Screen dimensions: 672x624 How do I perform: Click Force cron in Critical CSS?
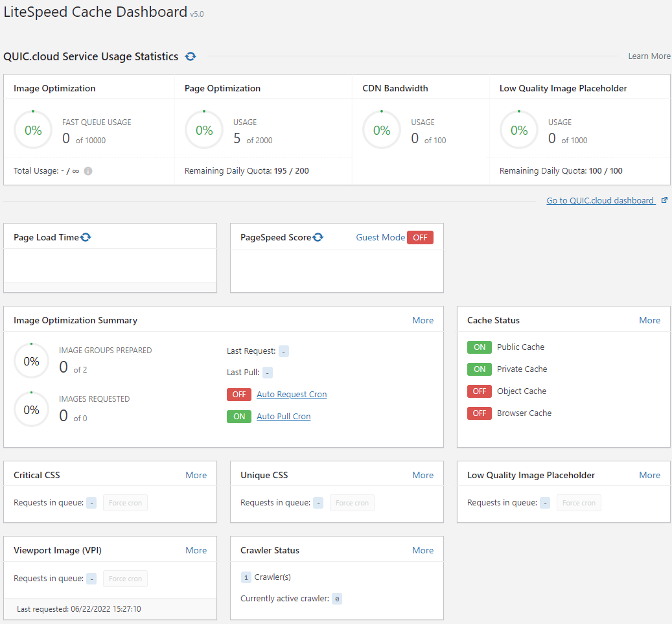pyautogui.click(x=125, y=503)
